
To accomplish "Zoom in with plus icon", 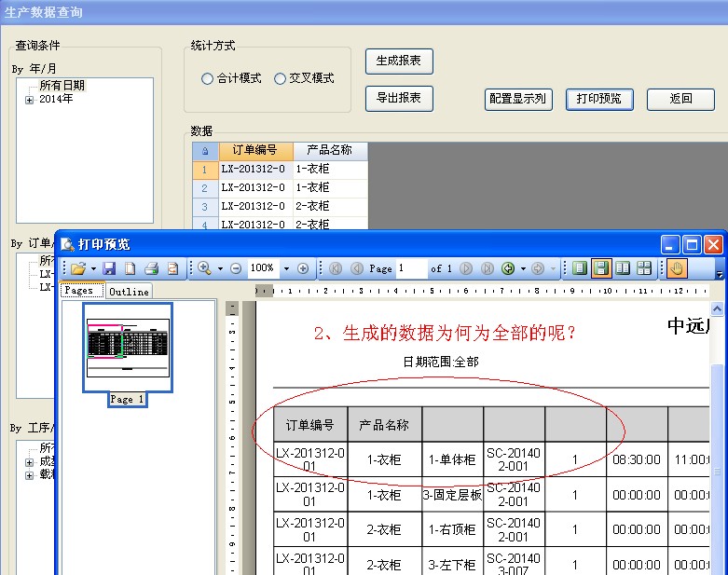I will pos(303,268).
